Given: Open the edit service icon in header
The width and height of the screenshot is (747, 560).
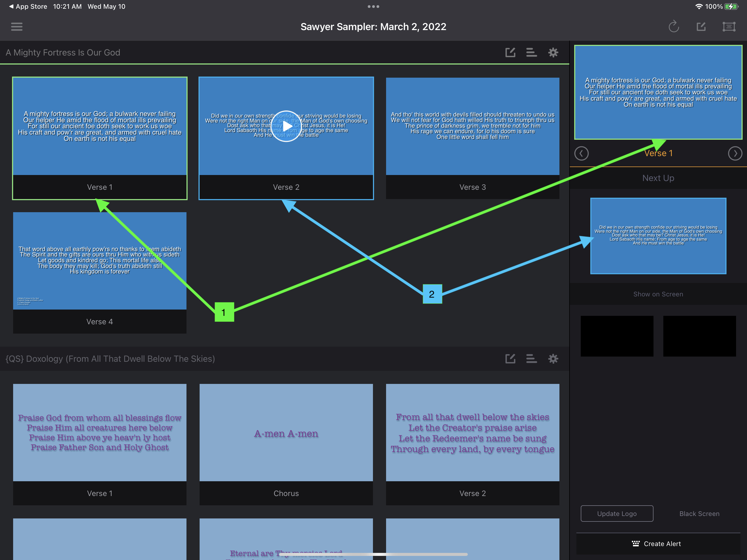Looking at the screenshot, I should [x=701, y=26].
